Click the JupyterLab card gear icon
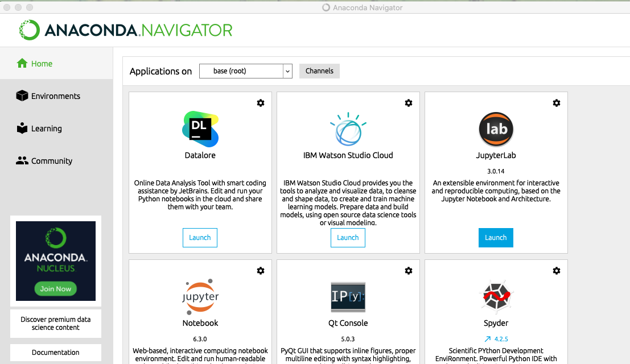The height and width of the screenshot is (364, 630). tap(557, 103)
